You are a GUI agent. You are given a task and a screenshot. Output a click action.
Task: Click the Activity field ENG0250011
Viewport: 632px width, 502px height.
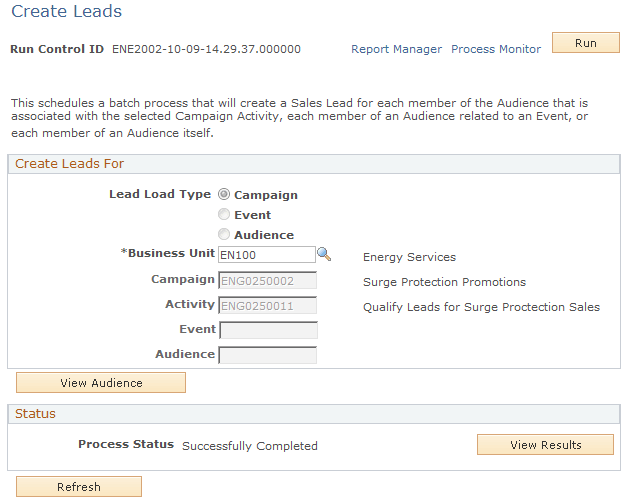point(268,306)
